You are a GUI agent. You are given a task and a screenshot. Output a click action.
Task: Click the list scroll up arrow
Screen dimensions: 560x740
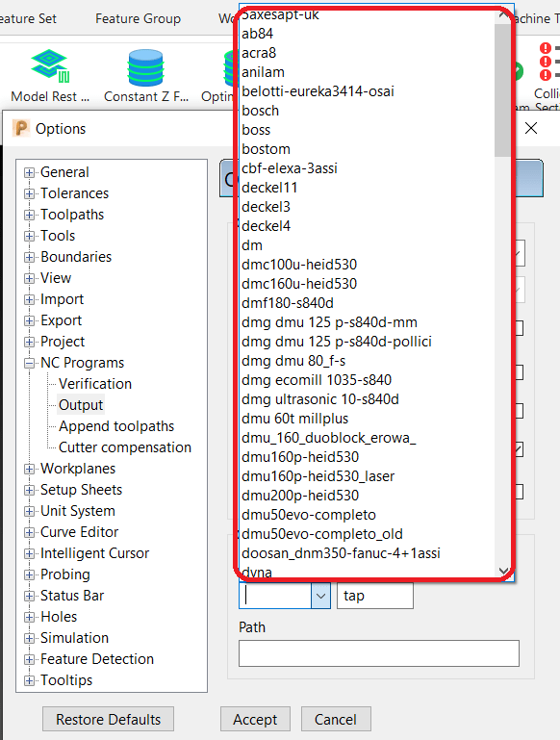coord(503,15)
